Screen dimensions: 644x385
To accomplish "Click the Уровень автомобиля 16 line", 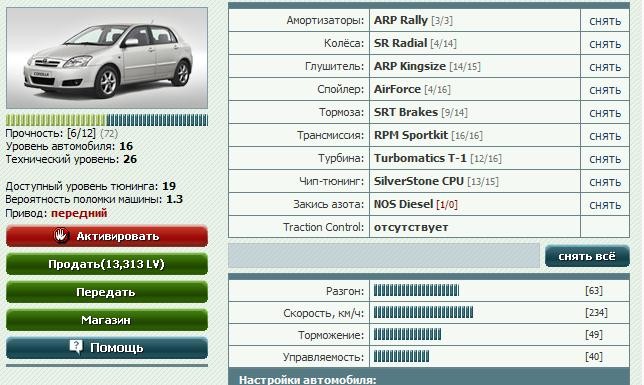I will click(x=69, y=146).
